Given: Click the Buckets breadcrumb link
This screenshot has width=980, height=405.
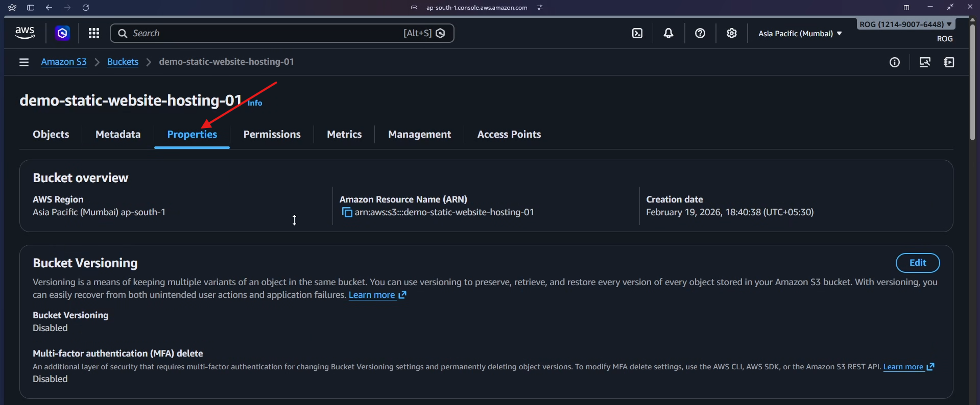Looking at the screenshot, I should [123, 62].
